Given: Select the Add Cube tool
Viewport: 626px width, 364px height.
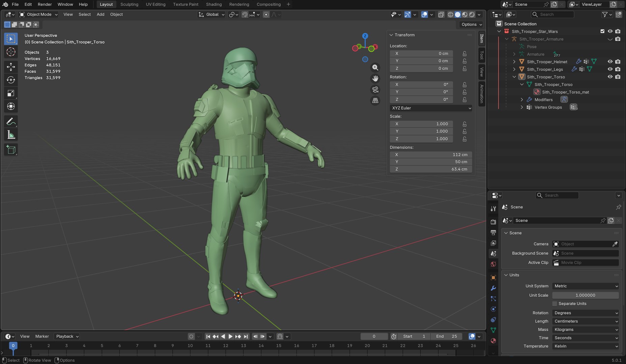Looking at the screenshot, I should coord(11,150).
